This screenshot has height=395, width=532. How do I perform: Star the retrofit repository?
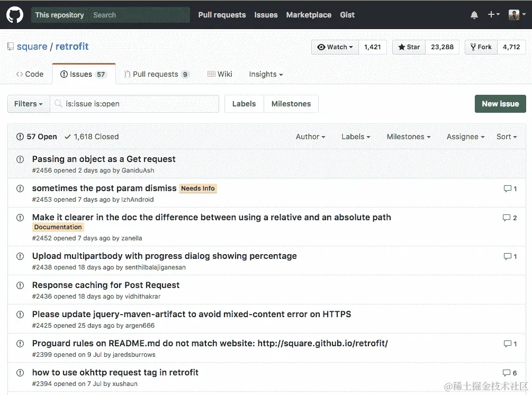point(409,47)
